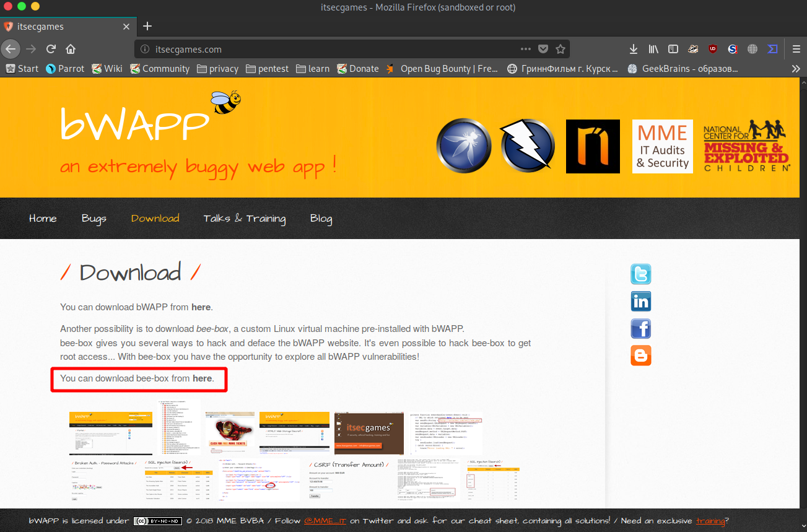This screenshot has width=807, height=532.
Task: Reload the current page
Action: pyautogui.click(x=51, y=49)
